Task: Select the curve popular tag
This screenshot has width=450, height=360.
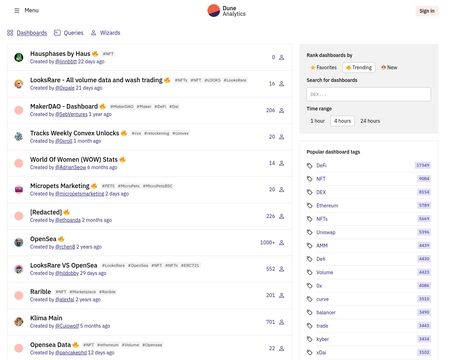Action: click(x=322, y=299)
